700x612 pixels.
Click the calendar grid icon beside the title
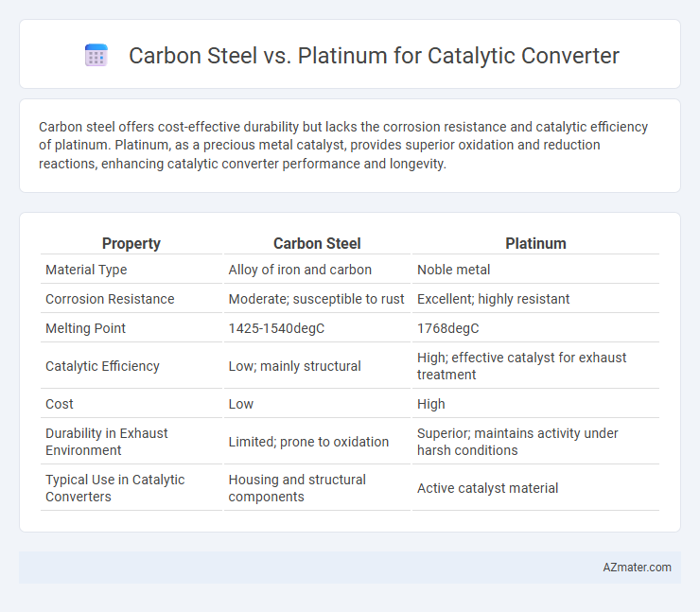pyautogui.click(x=96, y=56)
